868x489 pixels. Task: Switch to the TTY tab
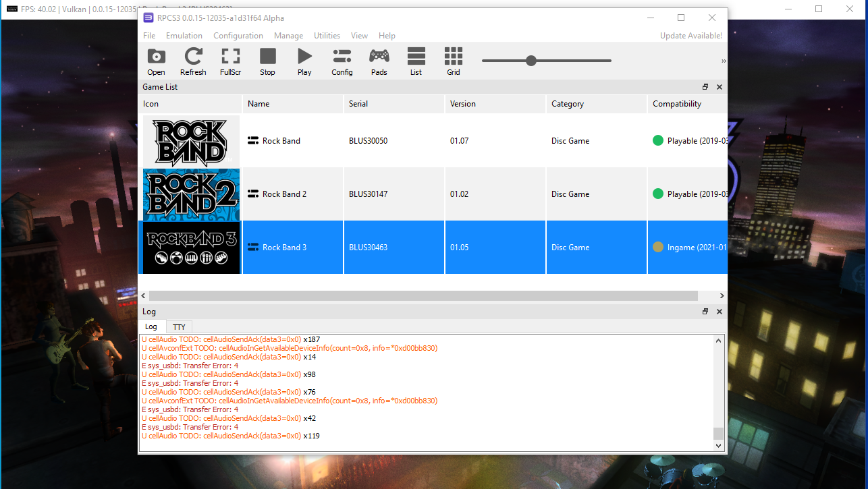179,326
